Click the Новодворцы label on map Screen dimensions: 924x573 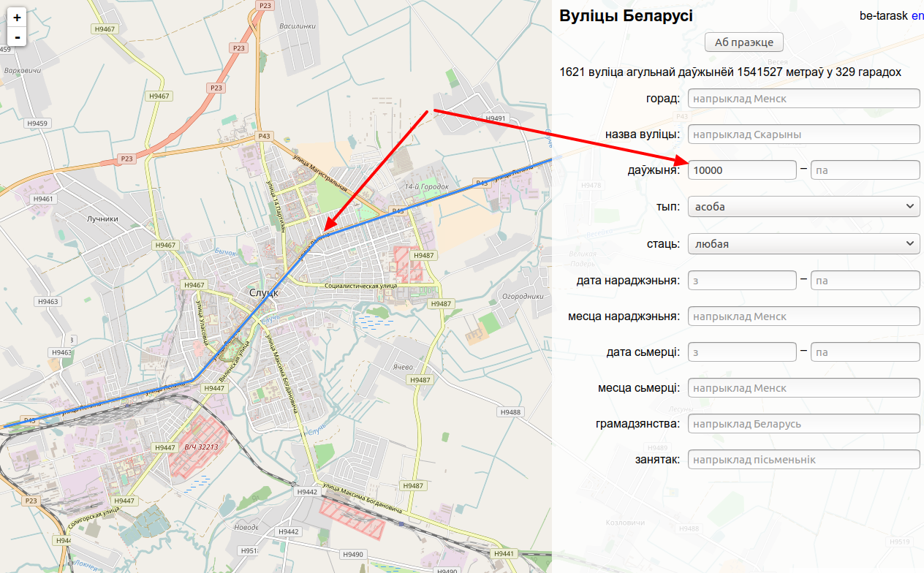coord(246,527)
